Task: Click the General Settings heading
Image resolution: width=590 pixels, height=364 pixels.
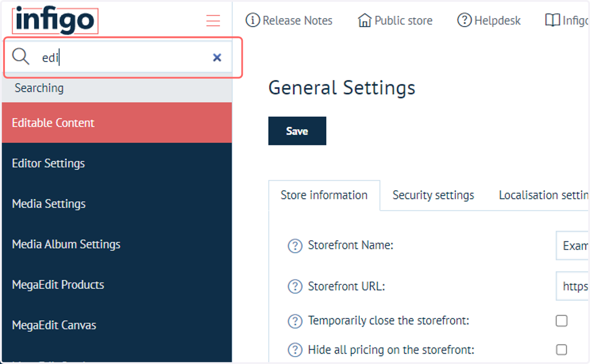Action: pos(342,88)
